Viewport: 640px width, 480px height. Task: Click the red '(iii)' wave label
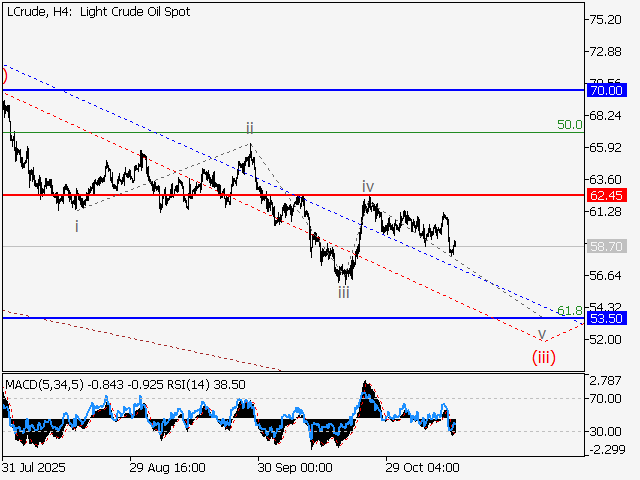543,355
